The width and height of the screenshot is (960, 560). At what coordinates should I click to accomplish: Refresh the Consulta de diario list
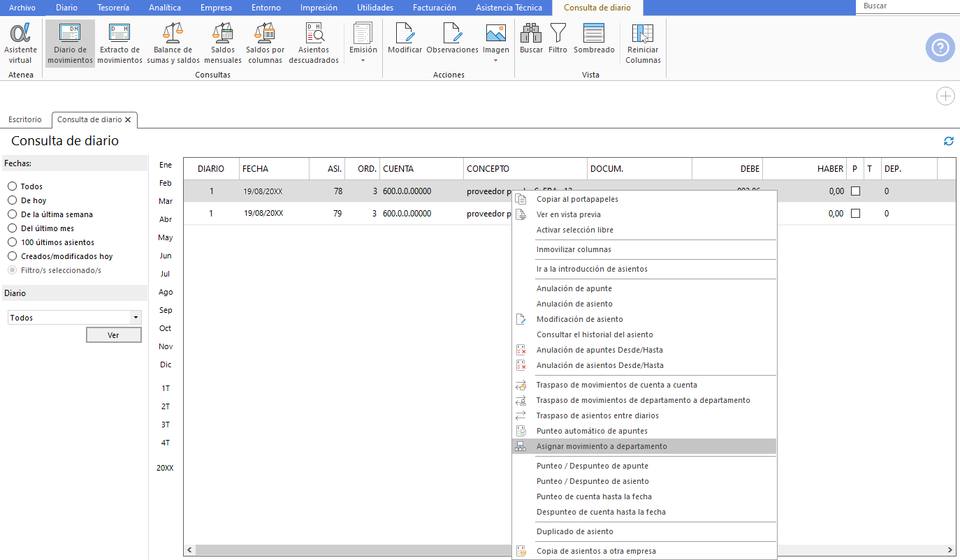[949, 141]
